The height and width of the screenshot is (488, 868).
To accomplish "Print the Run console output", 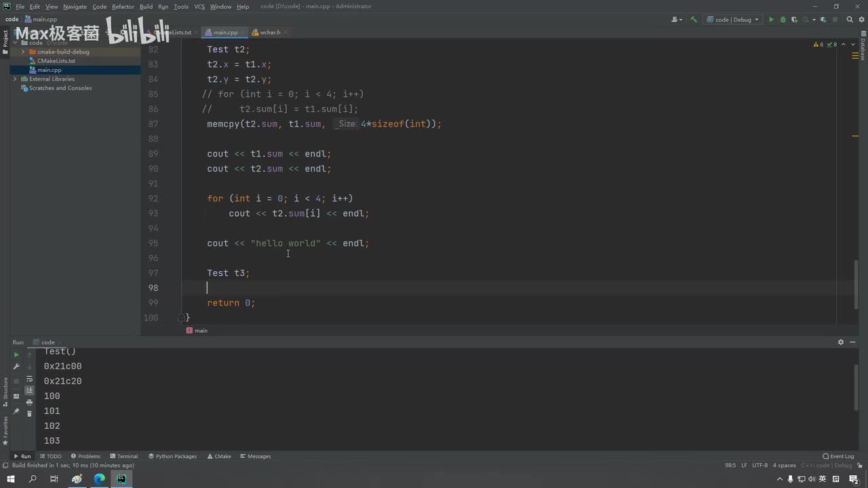I will pyautogui.click(x=29, y=402).
